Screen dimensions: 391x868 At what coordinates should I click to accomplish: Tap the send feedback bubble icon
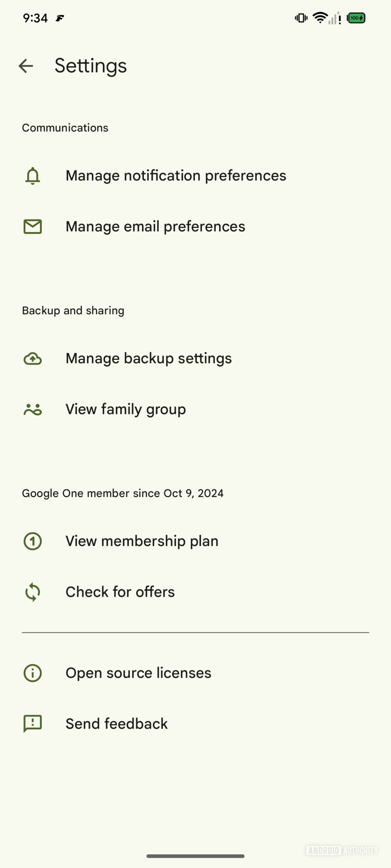[x=33, y=724]
